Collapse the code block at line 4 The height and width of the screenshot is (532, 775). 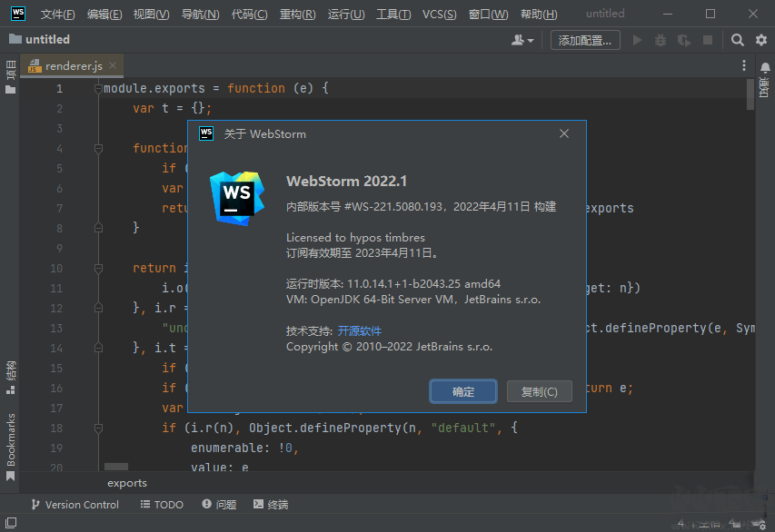(x=98, y=148)
